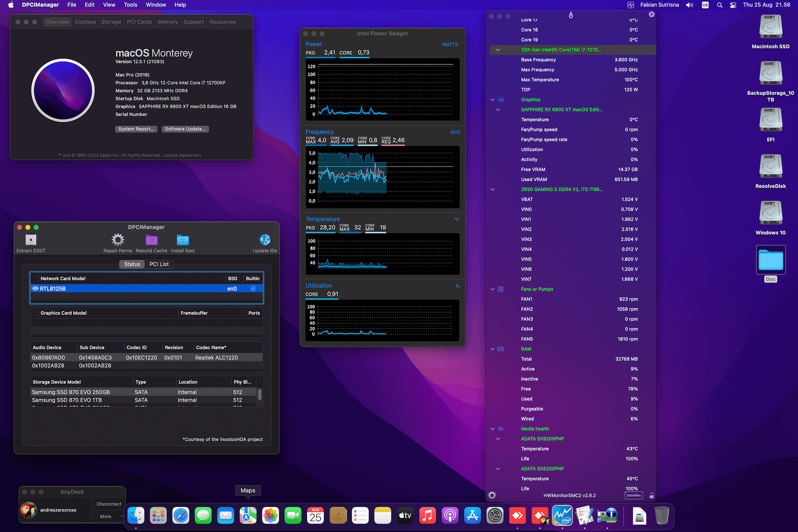The height and width of the screenshot is (532, 798).
Task: Open the Rebuild Cache tool
Action: [x=151, y=240]
